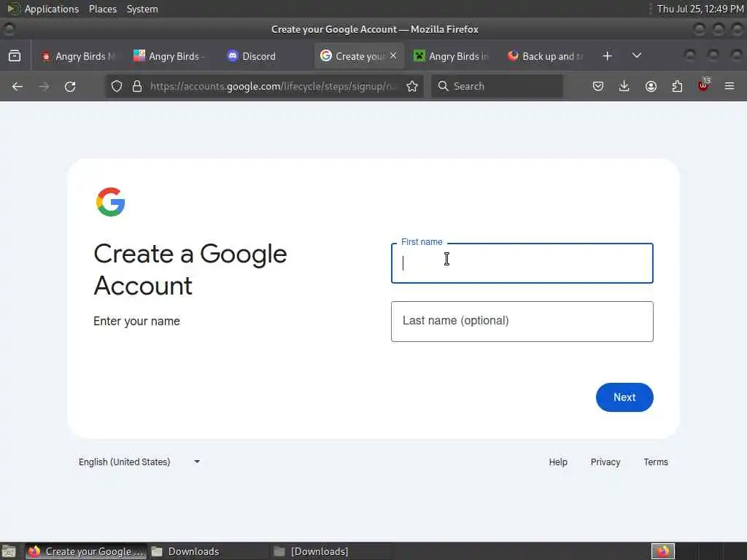
Task: Open the English (United States) language dropdown
Action: point(139,462)
